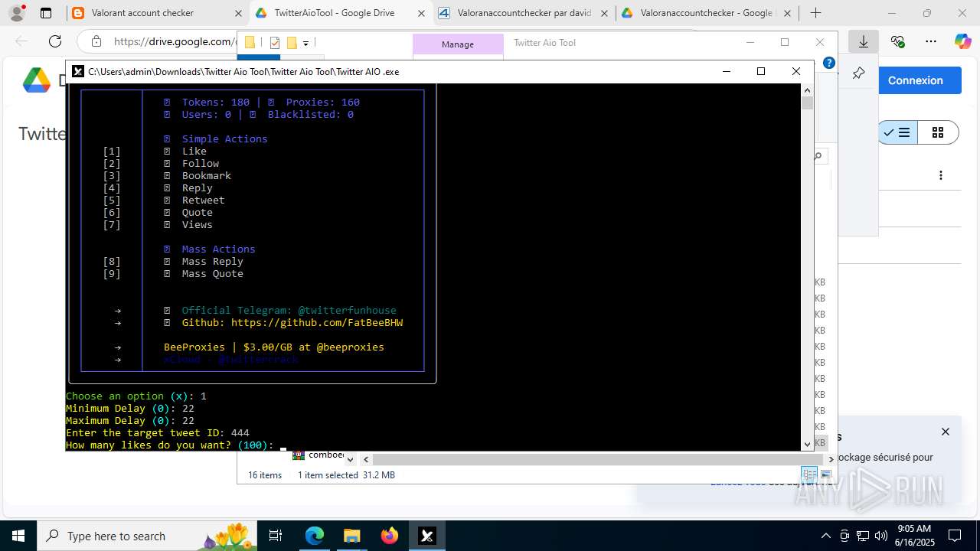The width and height of the screenshot is (980, 551).
Task: Open File Explorer Manage ribbon tab
Action: [x=458, y=44]
